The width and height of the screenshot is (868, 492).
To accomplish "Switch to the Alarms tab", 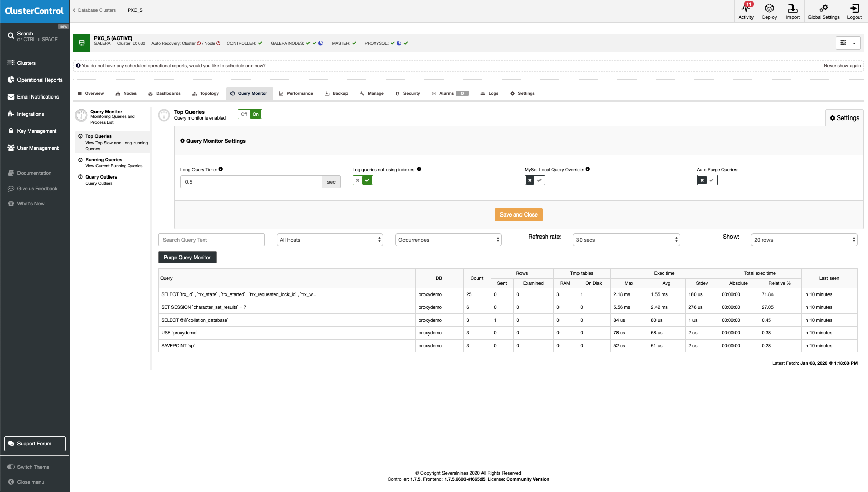I will point(450,93).
